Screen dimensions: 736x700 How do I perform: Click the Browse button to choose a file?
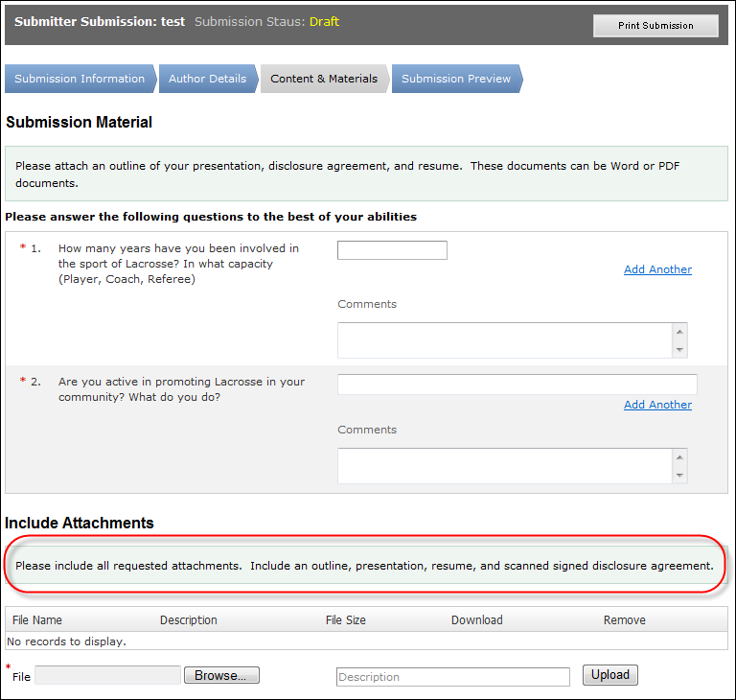[220, 676]
